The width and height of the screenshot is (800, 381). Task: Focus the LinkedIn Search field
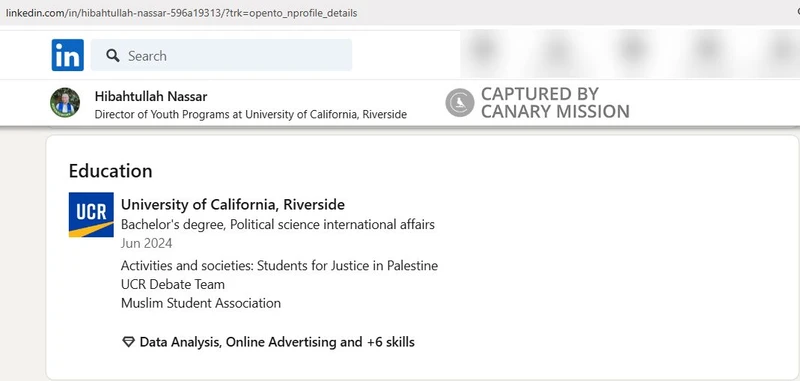[221, 55]
